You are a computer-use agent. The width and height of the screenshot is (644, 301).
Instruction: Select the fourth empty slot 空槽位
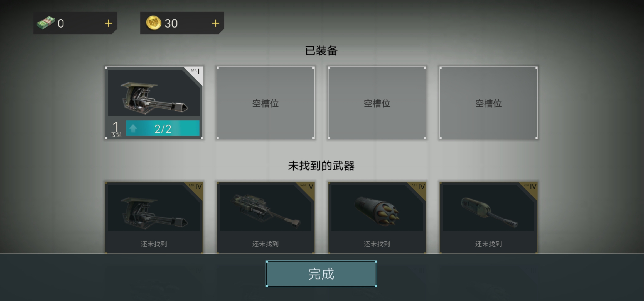[x=488, y=103]
